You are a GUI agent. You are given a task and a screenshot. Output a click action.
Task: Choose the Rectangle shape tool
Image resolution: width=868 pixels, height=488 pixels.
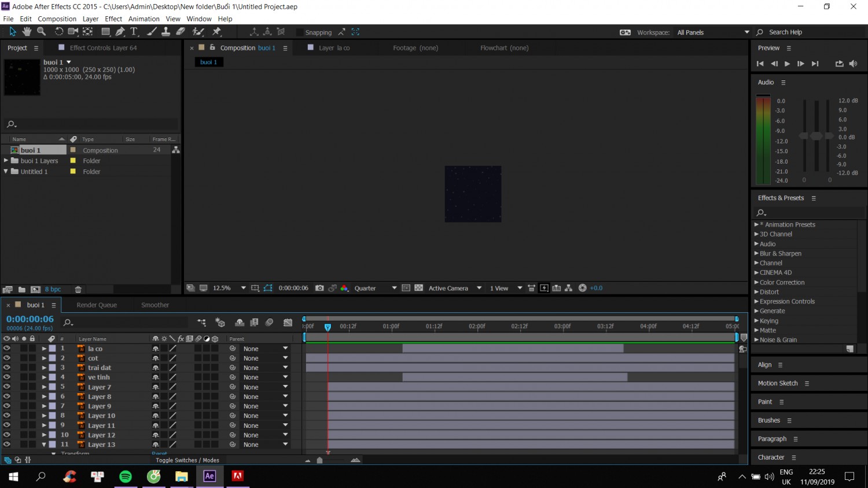[106, 32]
